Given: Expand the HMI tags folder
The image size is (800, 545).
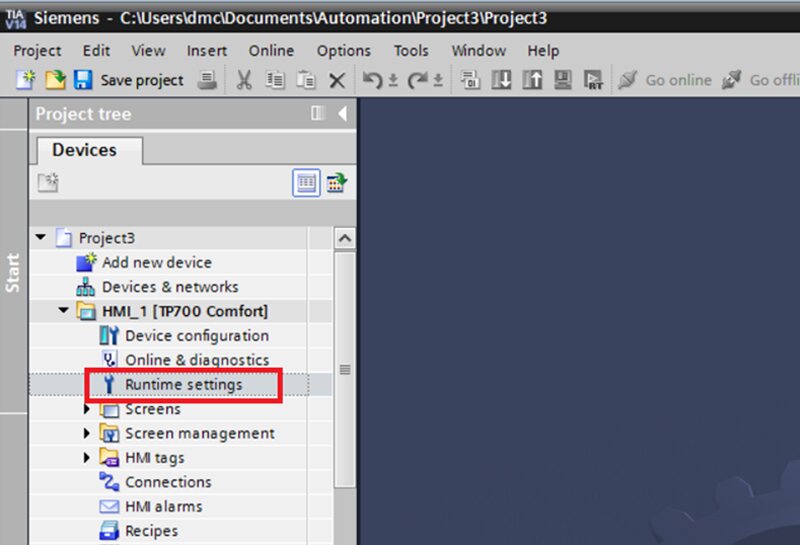Looking at the screenshot, I should click(x=87, y=457).
